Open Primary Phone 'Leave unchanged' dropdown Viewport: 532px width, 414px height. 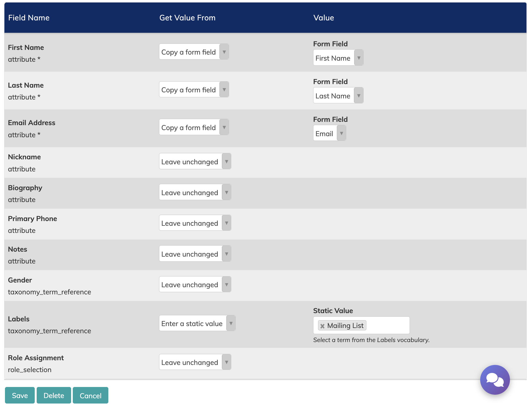(195, 223)
